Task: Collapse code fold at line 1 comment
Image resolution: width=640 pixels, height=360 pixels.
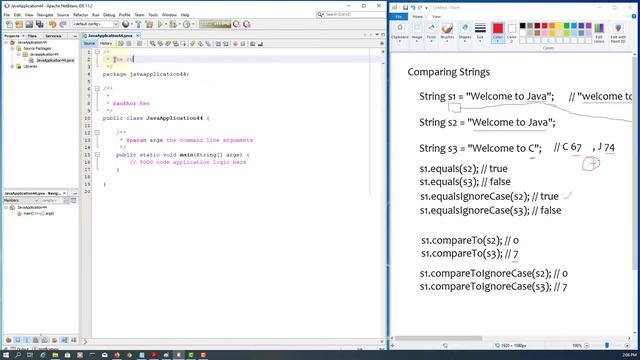Action: (97, 52)
